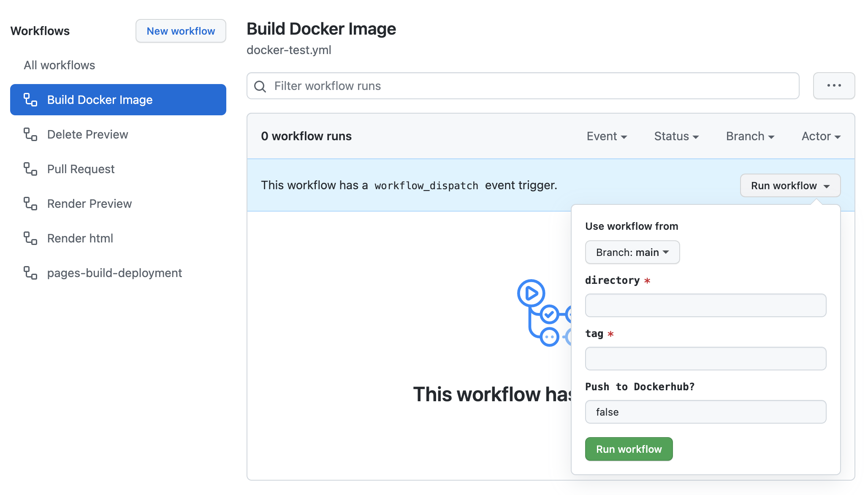
Task: Click the Push to Dockerhub field
Action: (x=705, y=412)
